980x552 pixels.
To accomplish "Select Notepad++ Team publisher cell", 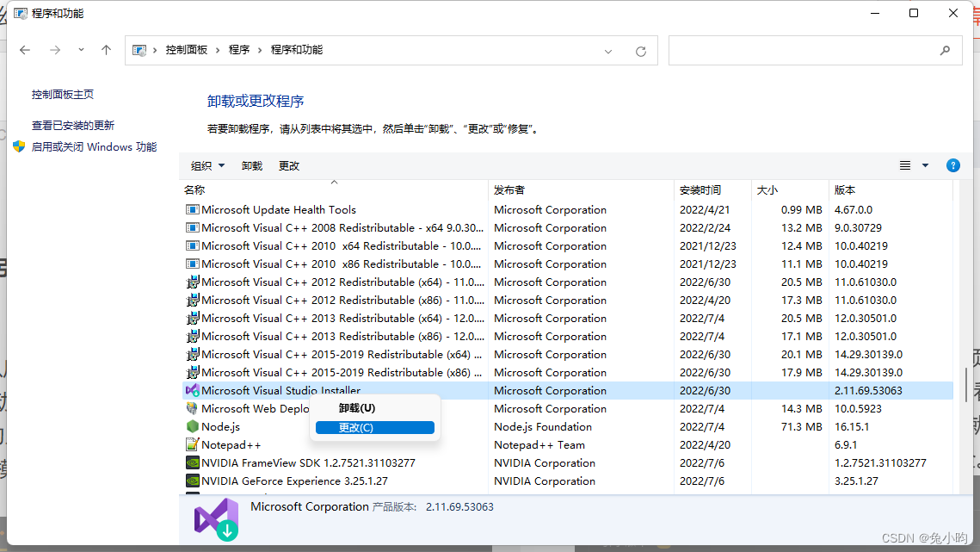I will (539, 445).
